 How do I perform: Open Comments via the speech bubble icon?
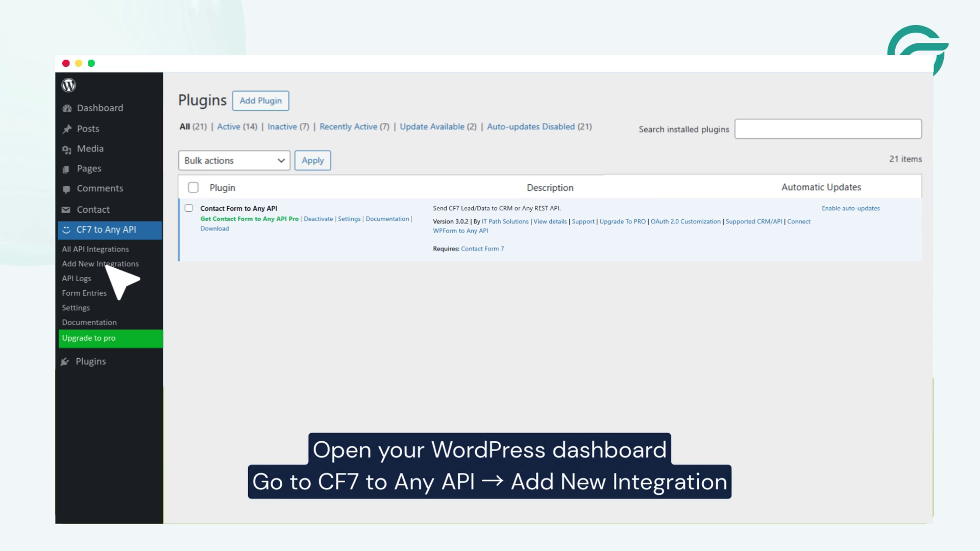tap(67, 188)
